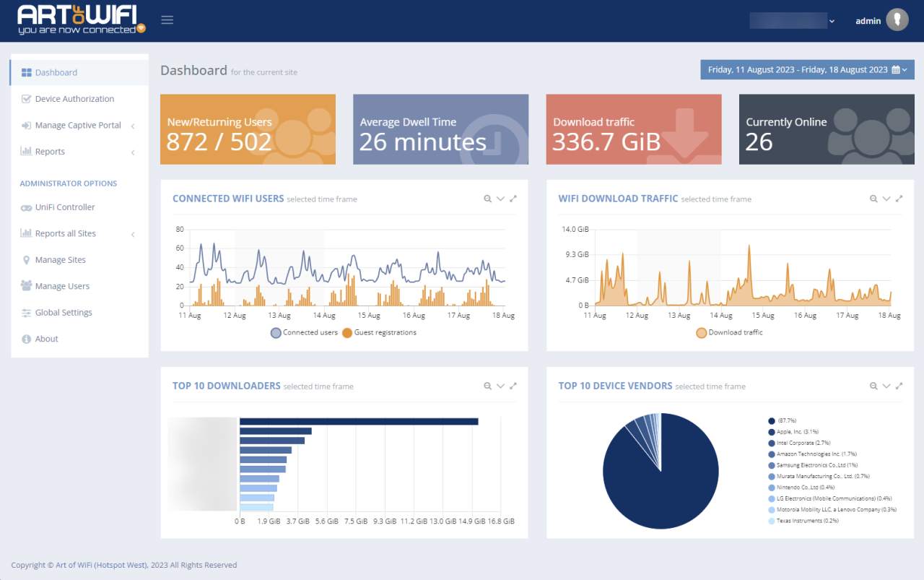
Task: Toggle the Download traffic legend entry
Action: coord(729,332)
